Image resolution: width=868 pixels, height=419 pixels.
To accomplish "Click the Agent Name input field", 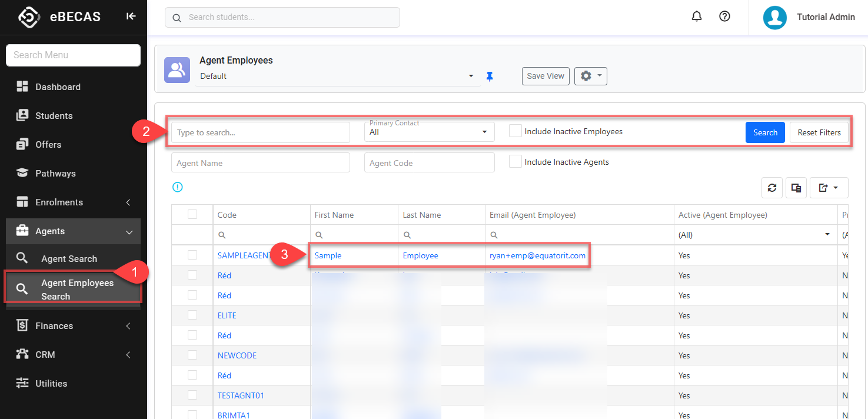I will (260, 163).
